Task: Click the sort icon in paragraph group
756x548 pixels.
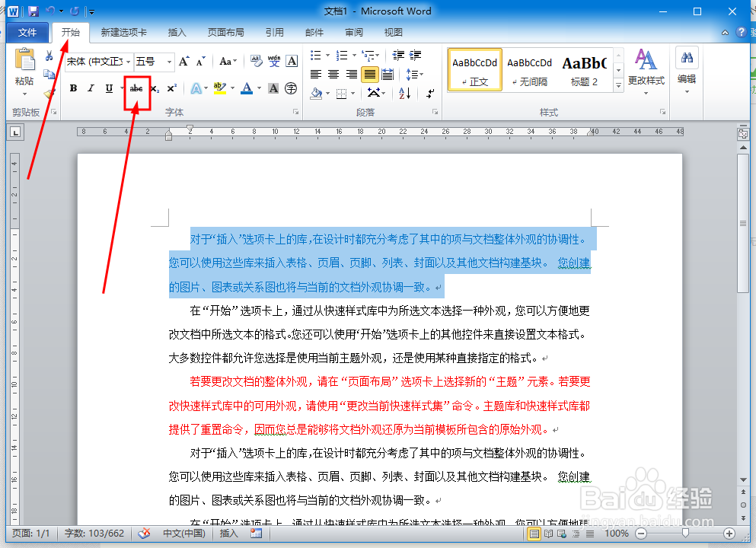Action: tap(404, 93)
